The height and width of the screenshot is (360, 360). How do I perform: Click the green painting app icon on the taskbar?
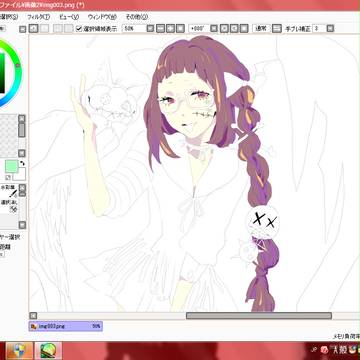pos(48,351)
